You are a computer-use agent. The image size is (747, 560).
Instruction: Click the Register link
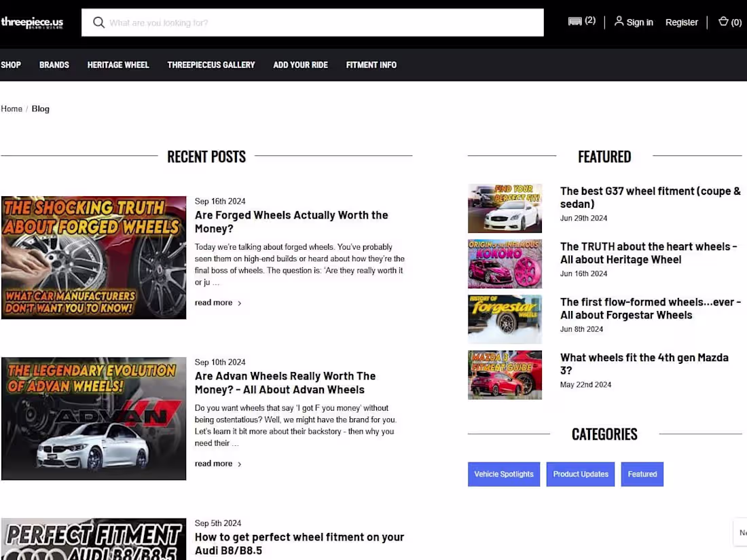681,22
